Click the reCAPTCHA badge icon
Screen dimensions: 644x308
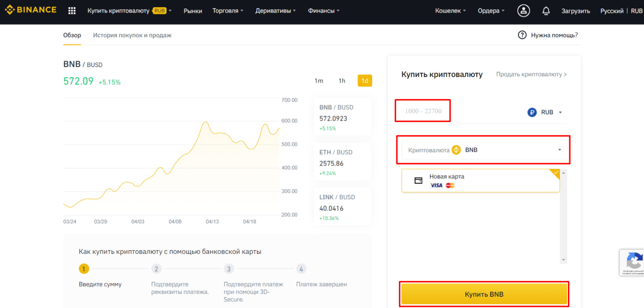point(633,262)
